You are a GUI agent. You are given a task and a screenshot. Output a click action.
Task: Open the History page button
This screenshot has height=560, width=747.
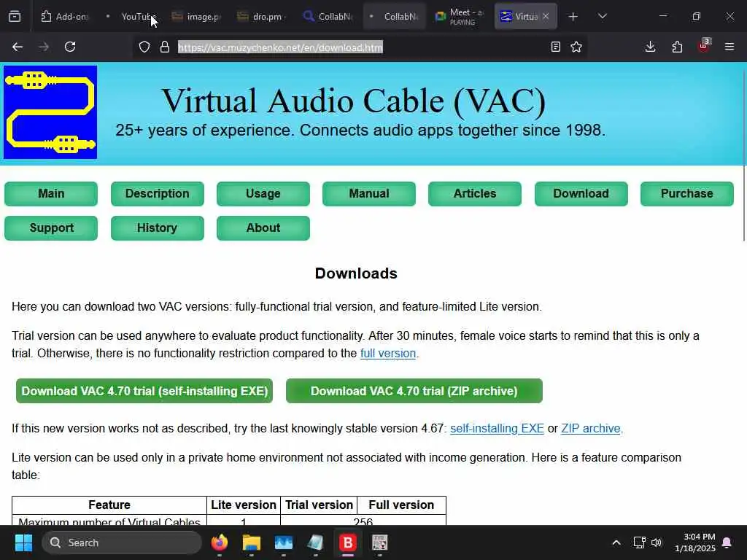(158, 227)
